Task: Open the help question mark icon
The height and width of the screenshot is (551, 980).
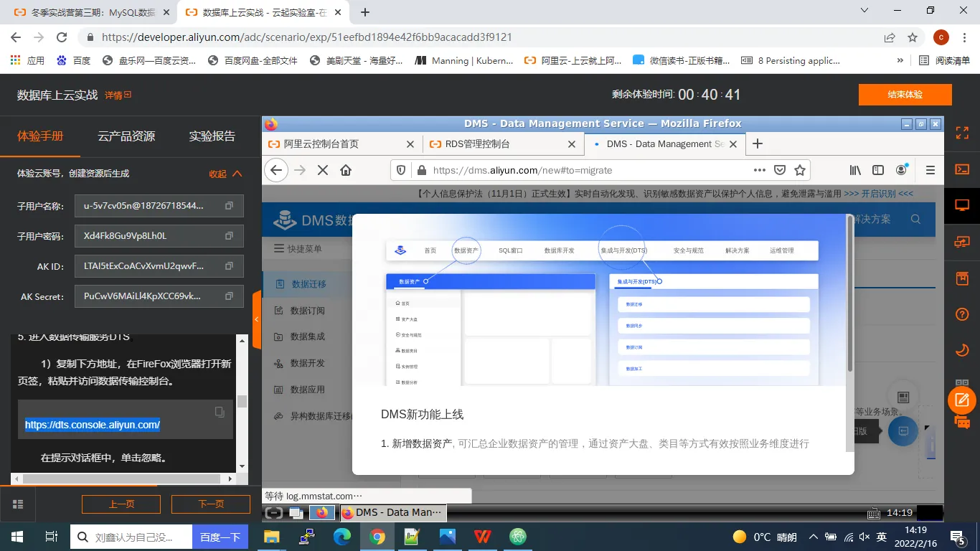Action: [962, 314]
